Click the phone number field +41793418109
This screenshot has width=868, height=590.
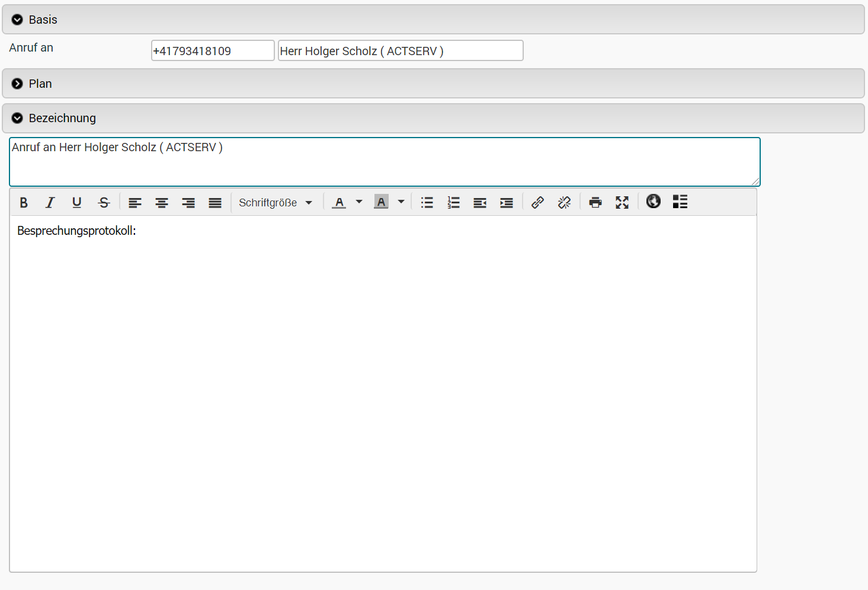click(213, 51)
